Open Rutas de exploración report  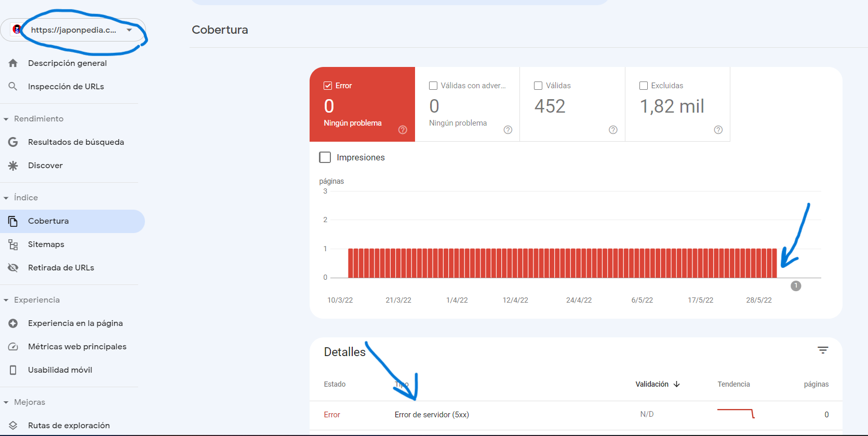pyautogui.click(x=69, y=425)
